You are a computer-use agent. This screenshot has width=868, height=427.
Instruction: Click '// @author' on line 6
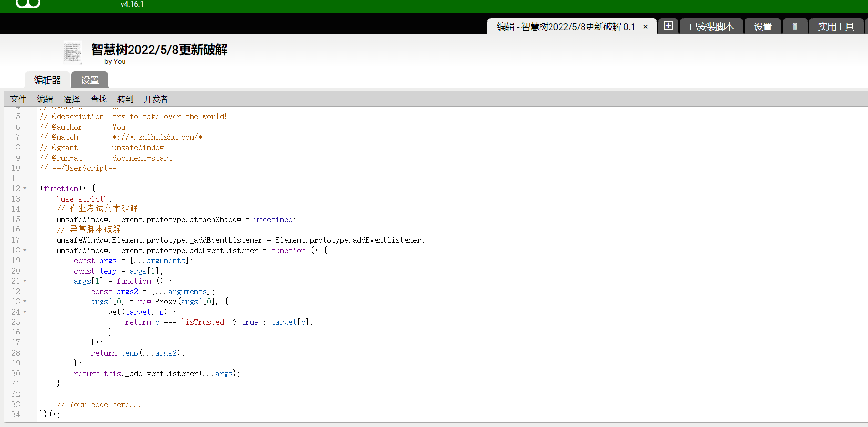click(61, 127)
